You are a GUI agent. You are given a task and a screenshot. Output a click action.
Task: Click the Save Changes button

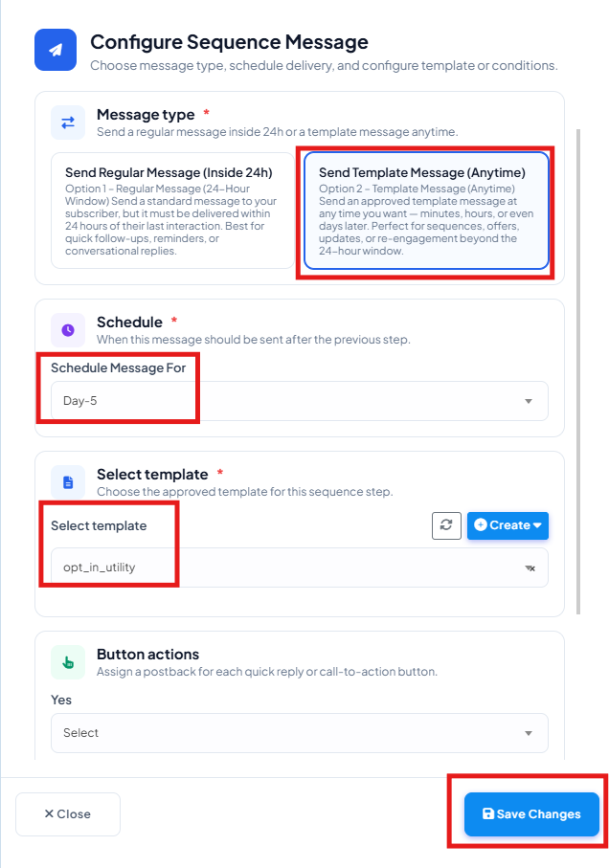click(x=531, y=813)
